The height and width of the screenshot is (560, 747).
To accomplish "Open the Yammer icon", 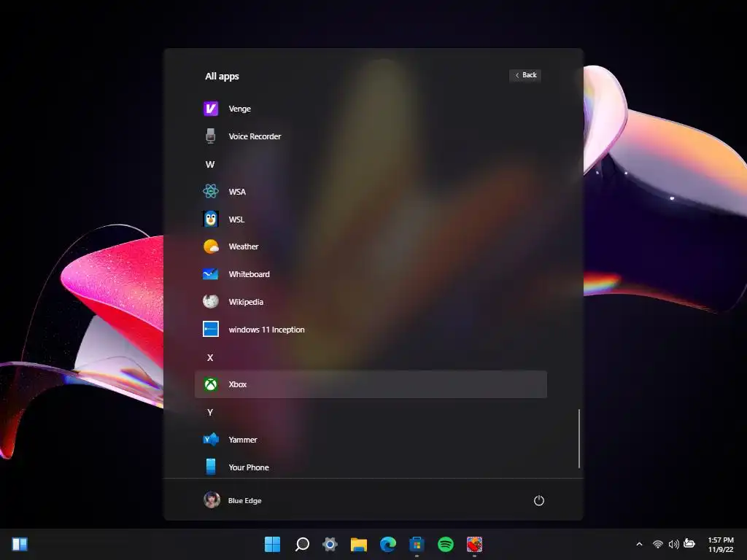I will pos(211,440).
